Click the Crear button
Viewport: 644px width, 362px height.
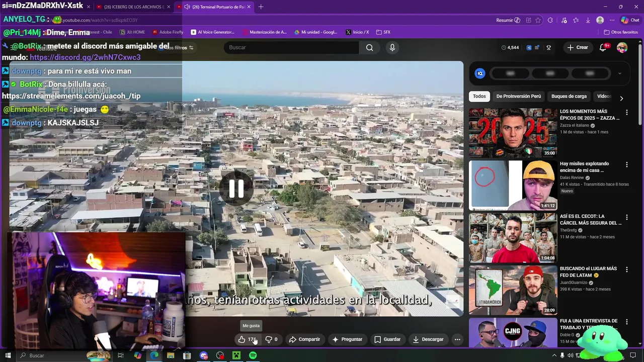click(578, 47)
